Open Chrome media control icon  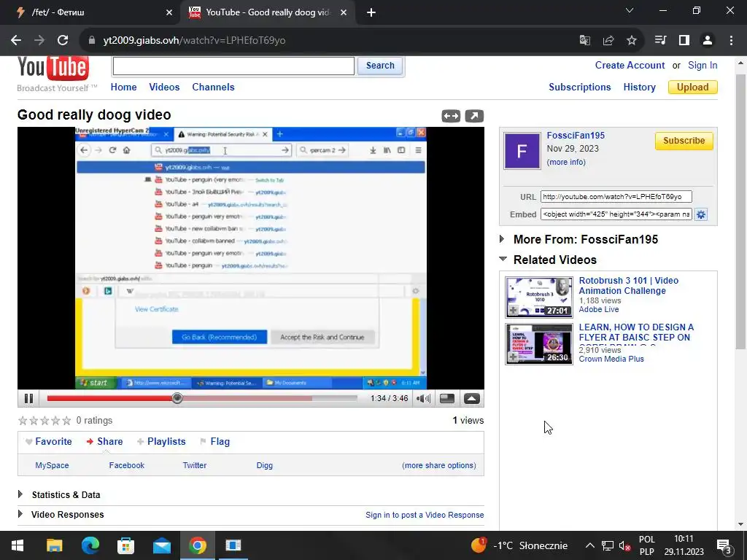point(660,41)
